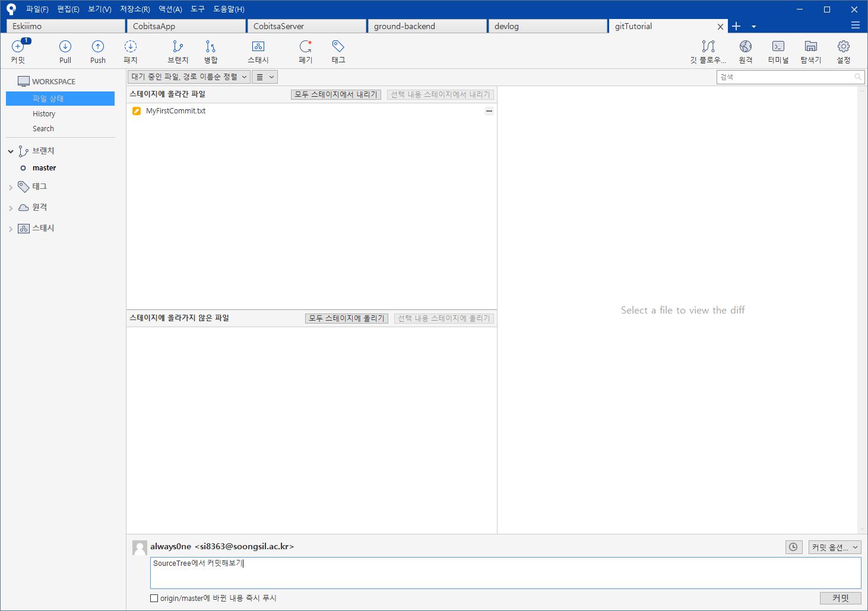
Task: Open the pending files sort dropdown
Action: [189, 77]
